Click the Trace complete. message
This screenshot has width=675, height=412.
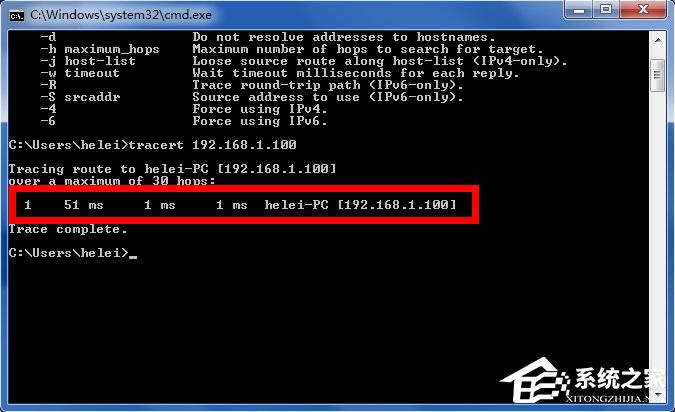click(x=68, y=229)
